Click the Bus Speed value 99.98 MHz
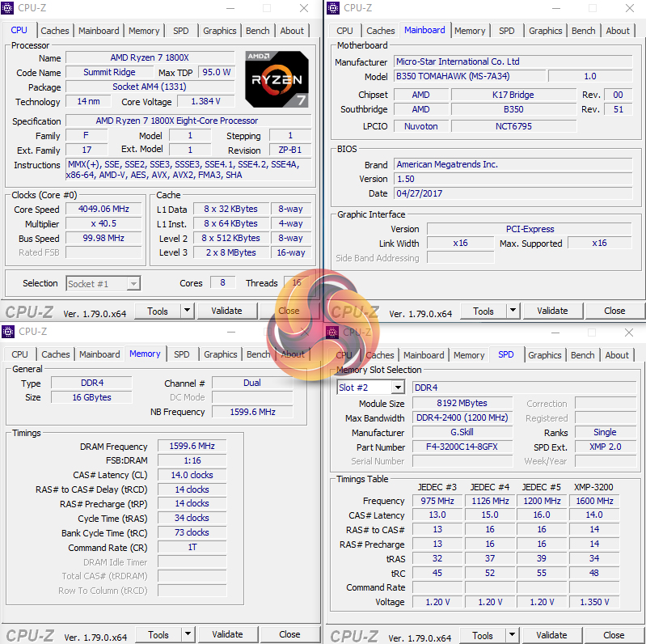 pyautogui.click(x=103, y=238)
